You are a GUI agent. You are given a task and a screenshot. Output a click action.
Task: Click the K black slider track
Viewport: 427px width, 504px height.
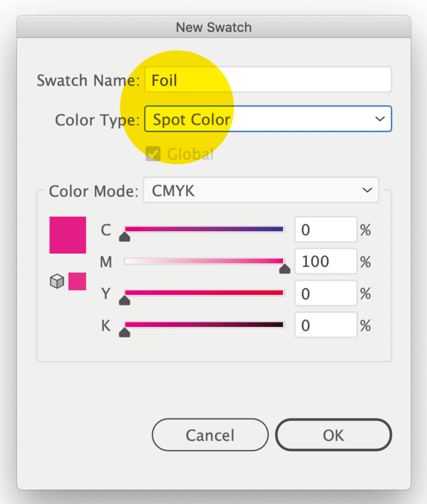(x=204, y=325)
